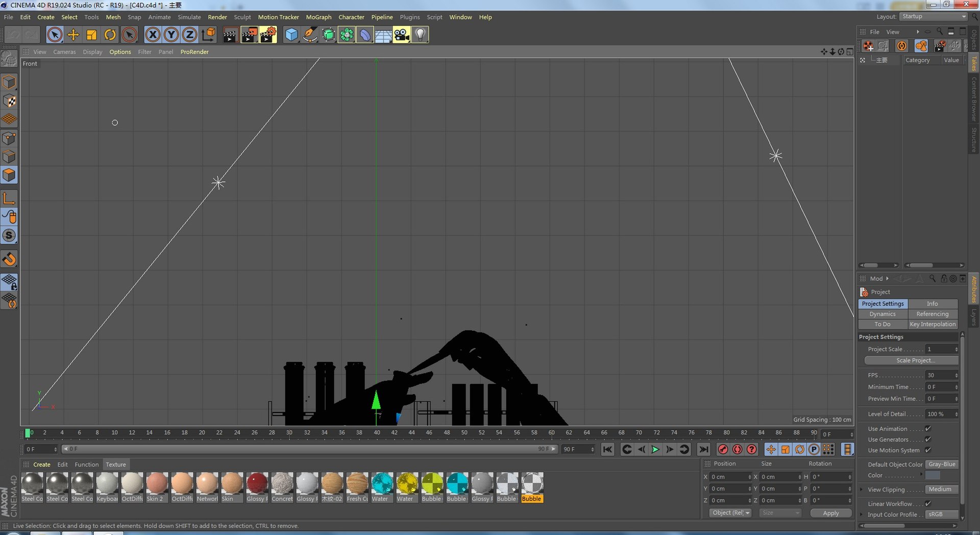The image size is (980, 535).
Task: Open the Camera object tool
Action: pos(402,35)
